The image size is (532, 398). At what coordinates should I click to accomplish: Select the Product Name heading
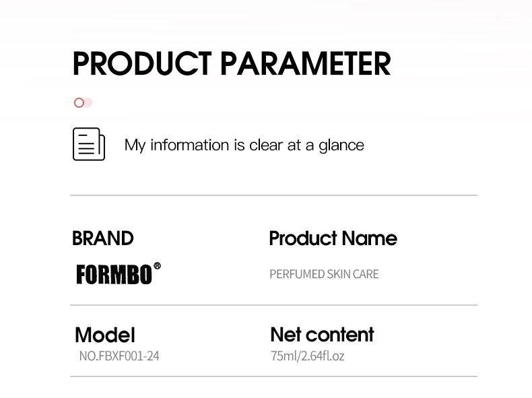pos(333,238)
